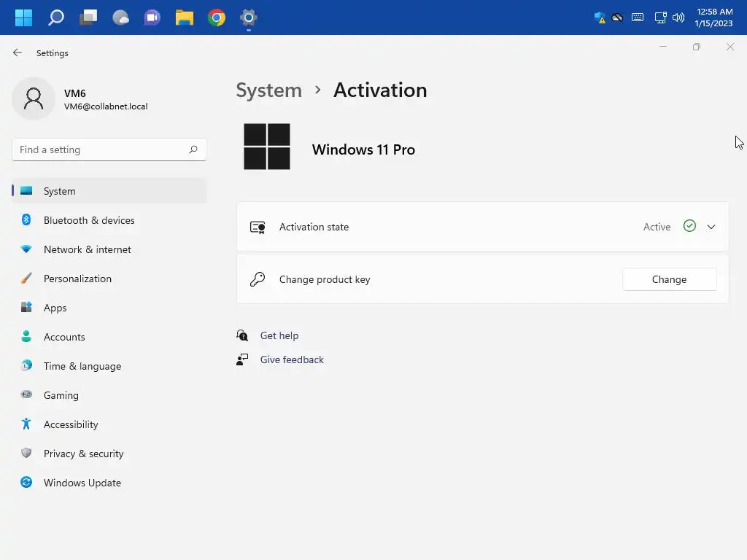
Task: Open Accounts settings
Action: tap(109, 337)
